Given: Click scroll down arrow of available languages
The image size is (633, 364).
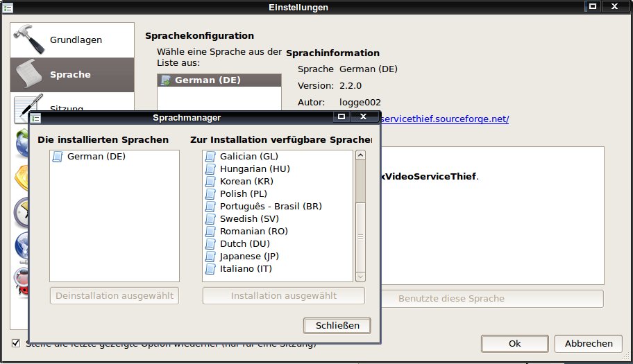Looking at the screenshot, I should point(360,277).
